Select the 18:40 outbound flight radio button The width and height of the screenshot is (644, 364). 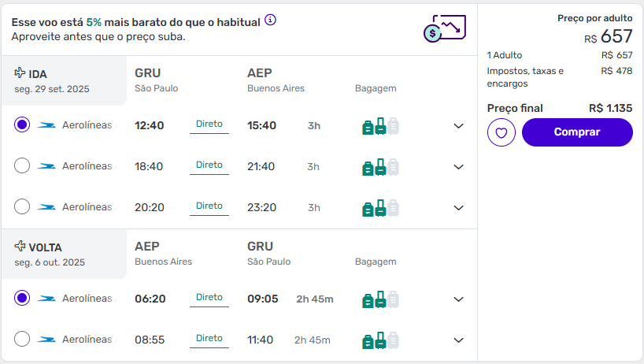click(x=22, y=165)
